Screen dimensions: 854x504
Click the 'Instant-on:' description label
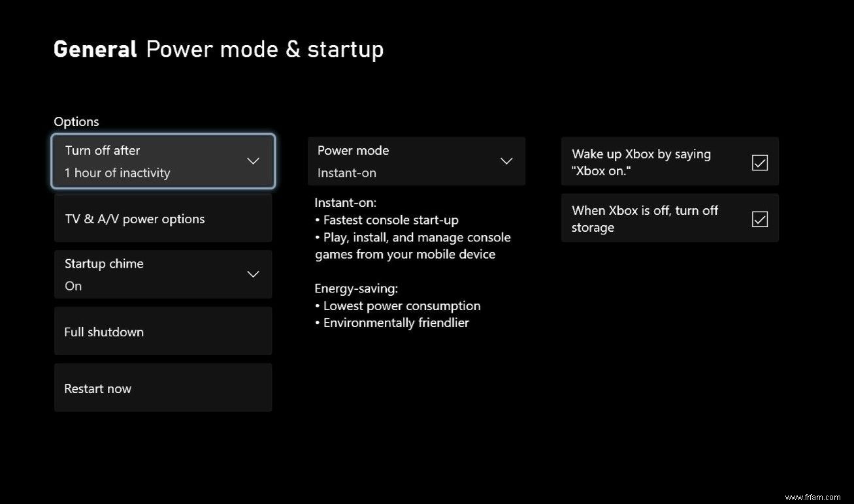(345, 203)
